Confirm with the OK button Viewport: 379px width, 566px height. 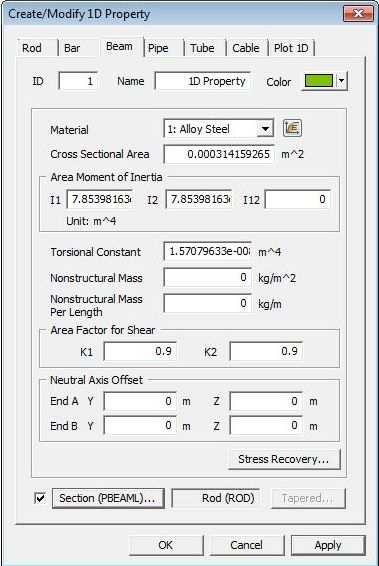pos(166,545)
